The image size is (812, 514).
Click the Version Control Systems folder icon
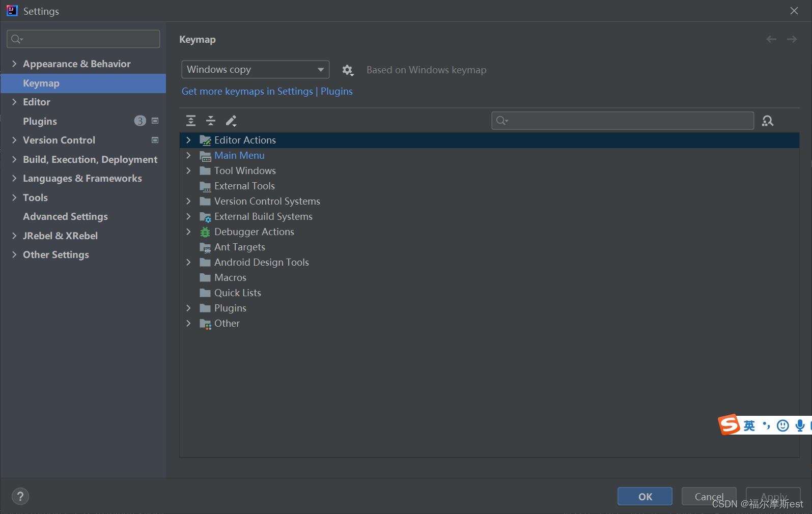coord(205,201)
